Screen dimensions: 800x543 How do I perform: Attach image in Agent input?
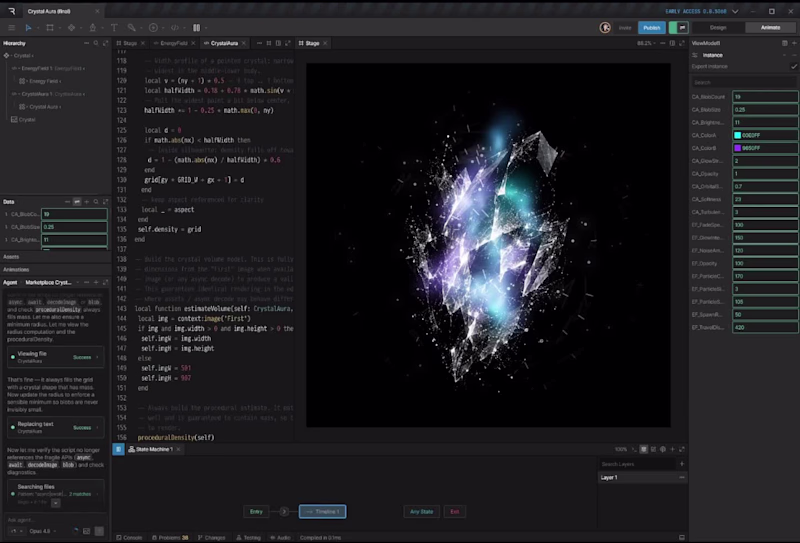[x=86, y=531]
